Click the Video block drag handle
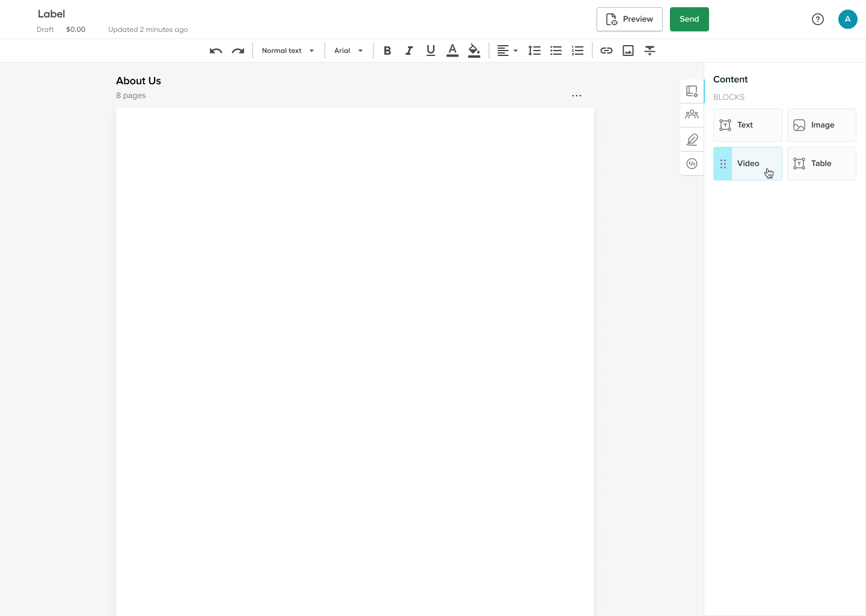 [x=723, y=164]
